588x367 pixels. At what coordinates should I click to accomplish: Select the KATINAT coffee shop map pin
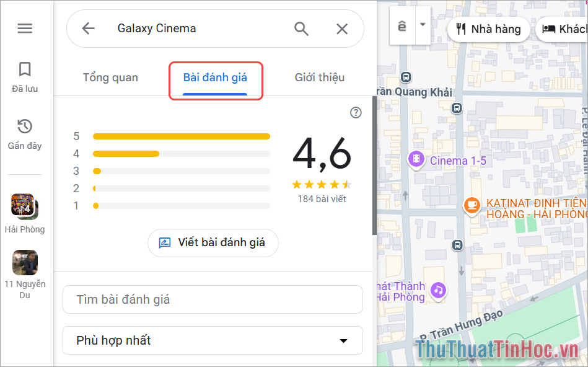[x=472, y=206]
